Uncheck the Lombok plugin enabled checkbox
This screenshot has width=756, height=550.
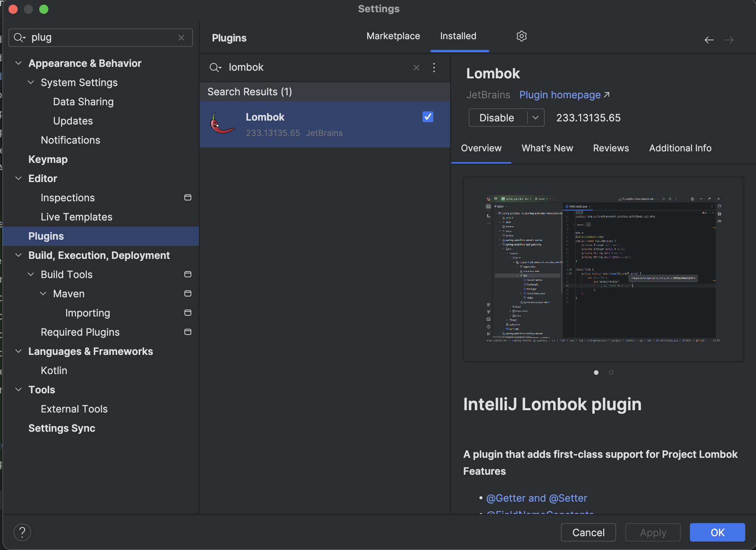pyautogui.click(x=428, y=117)
